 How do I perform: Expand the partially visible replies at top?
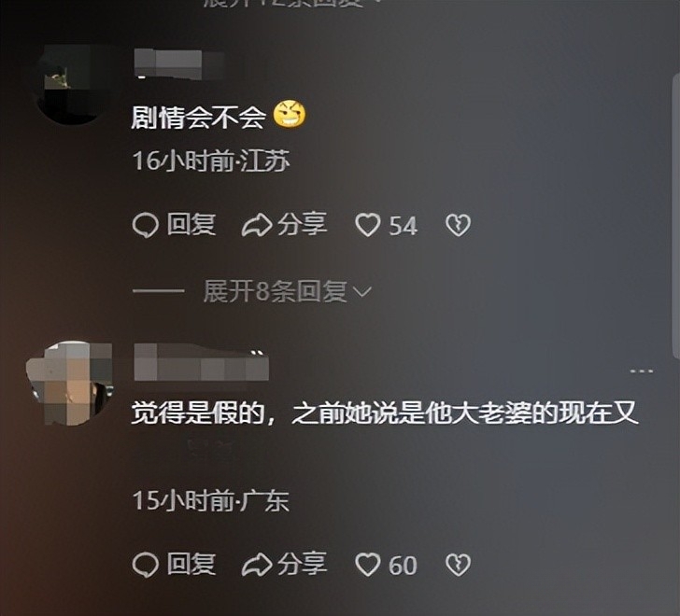click(x=286, y=4)
